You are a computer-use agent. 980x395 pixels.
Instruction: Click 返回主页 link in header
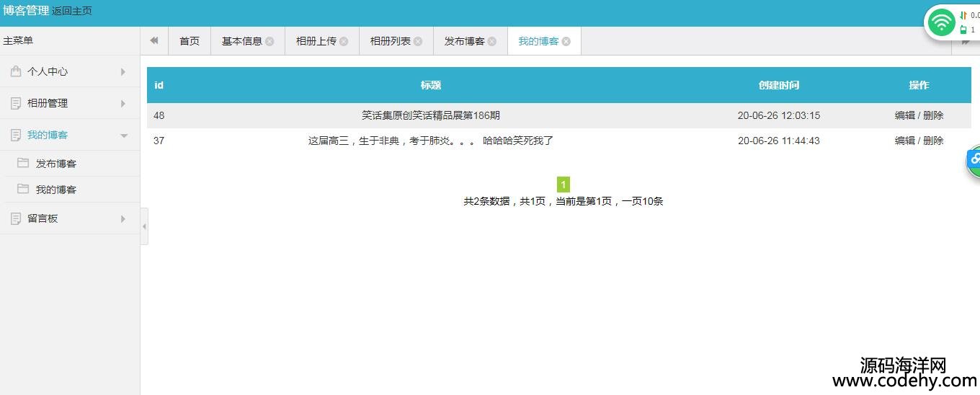click(x=72, y=12)
